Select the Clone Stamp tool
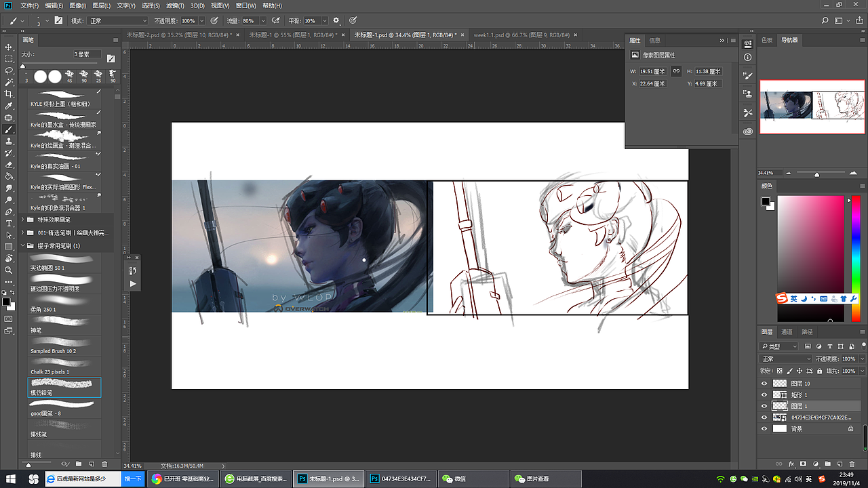868x488 pixels. tap(9, 141)
